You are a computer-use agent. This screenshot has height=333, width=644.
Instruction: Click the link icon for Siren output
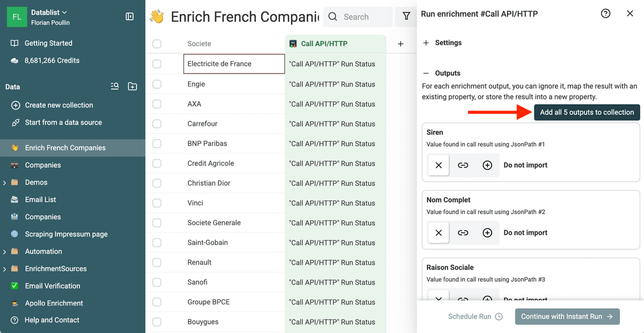pyautogui.click(x=463, y=165)
